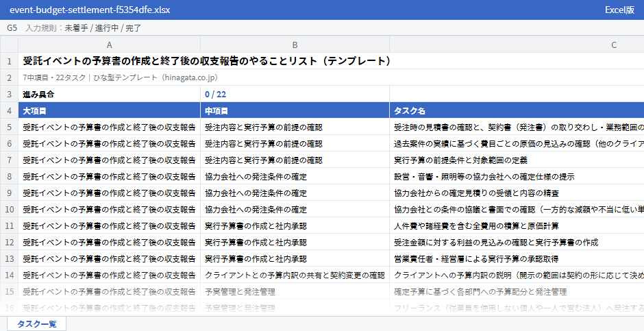Click 受注内容と実行予算の前提の確認 in row 6
Screen dimensions: 644x331
[295, 143]
